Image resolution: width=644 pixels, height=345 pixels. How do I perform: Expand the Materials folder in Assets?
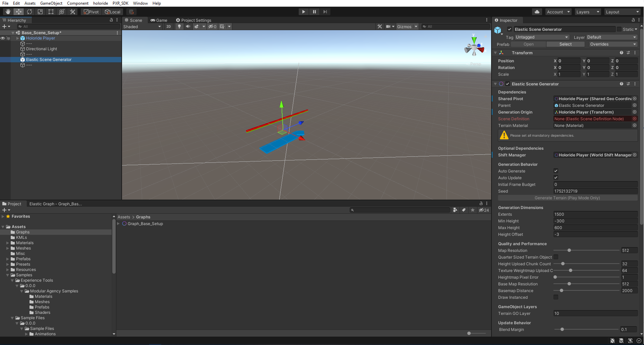pyautogui.click(x=8, y=243)
